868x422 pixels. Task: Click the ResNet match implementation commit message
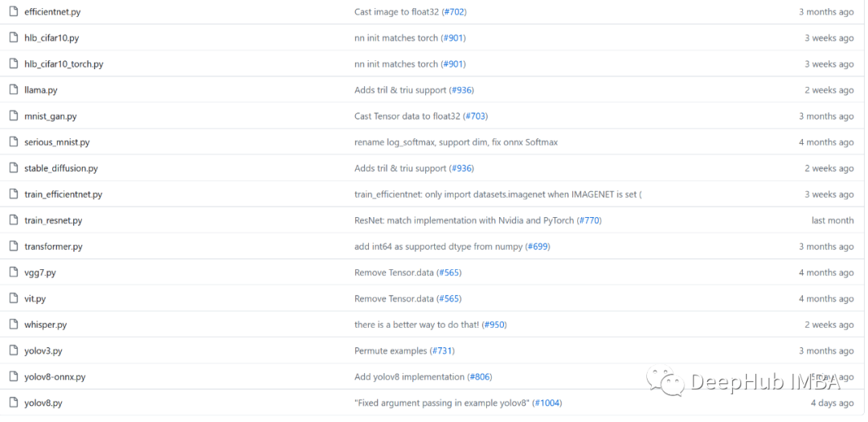tap(465, 220)
